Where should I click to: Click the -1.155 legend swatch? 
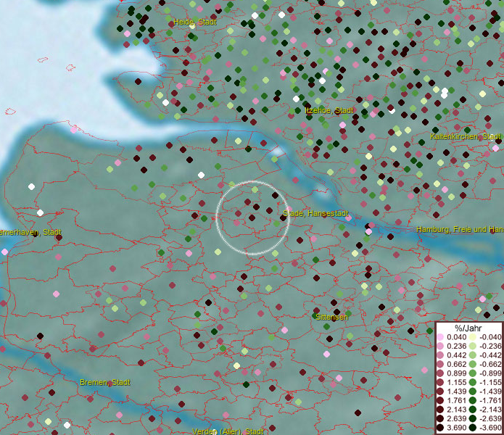click(x=473, y=382)
